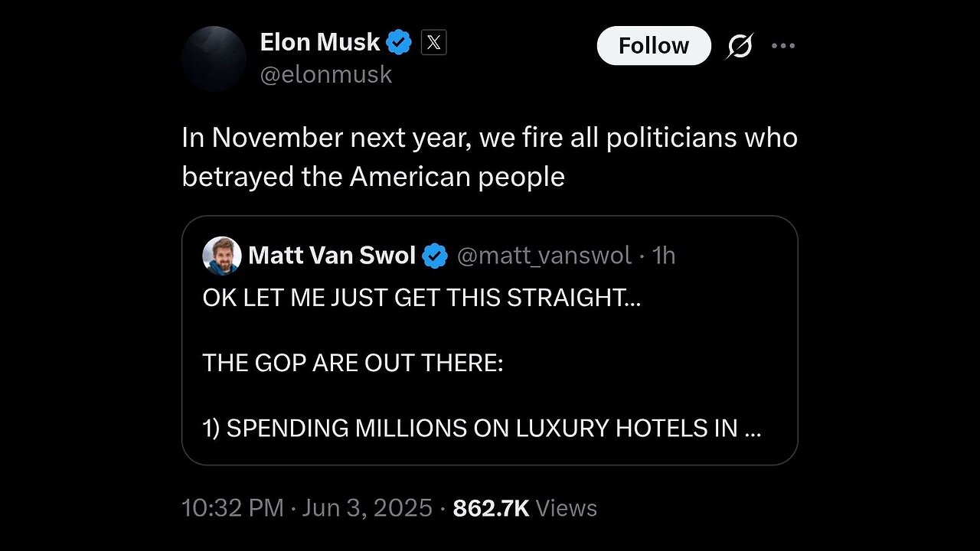The width and height of the screenshot is (980, 551).
Task: View the 862.7K Views count
Action: click(524, 508)
